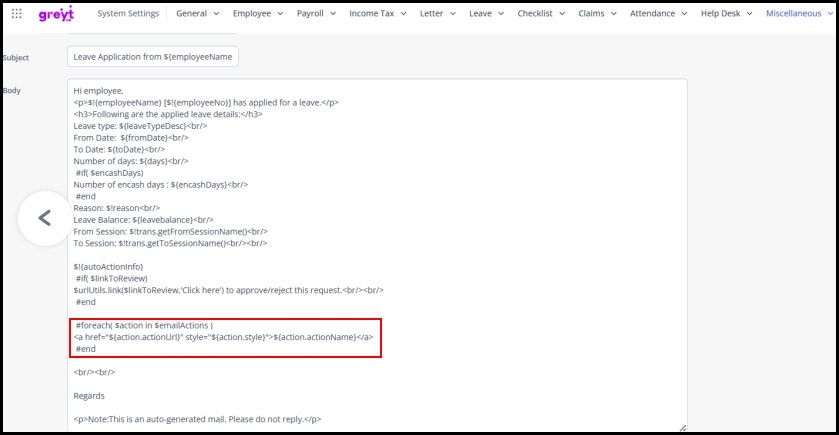Click the 'To Date: ${toDate}' line
The height and width of the screenshot is (435, 839).
coord(119,150)
